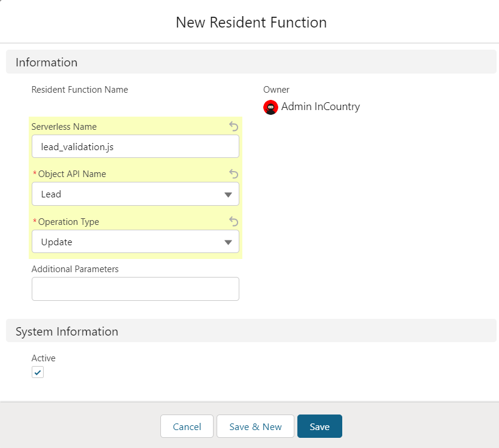Screen dimensions: 499x448
Task: Click the Resident Function Name label
Action: (x=80, y=90)
